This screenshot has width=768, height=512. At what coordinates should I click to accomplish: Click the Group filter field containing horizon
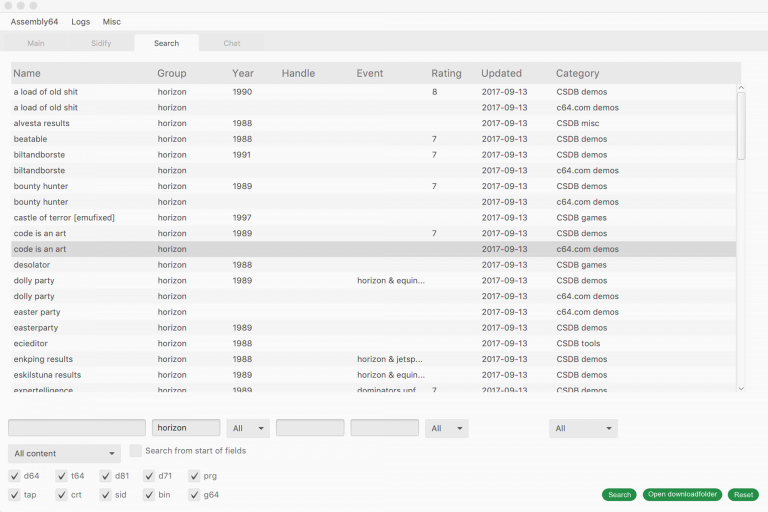[x=186, y=428]
